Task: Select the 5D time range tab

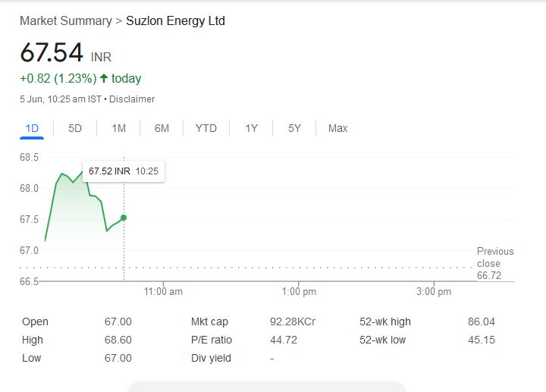Action: pyautogui.click(x=74, y=128)
